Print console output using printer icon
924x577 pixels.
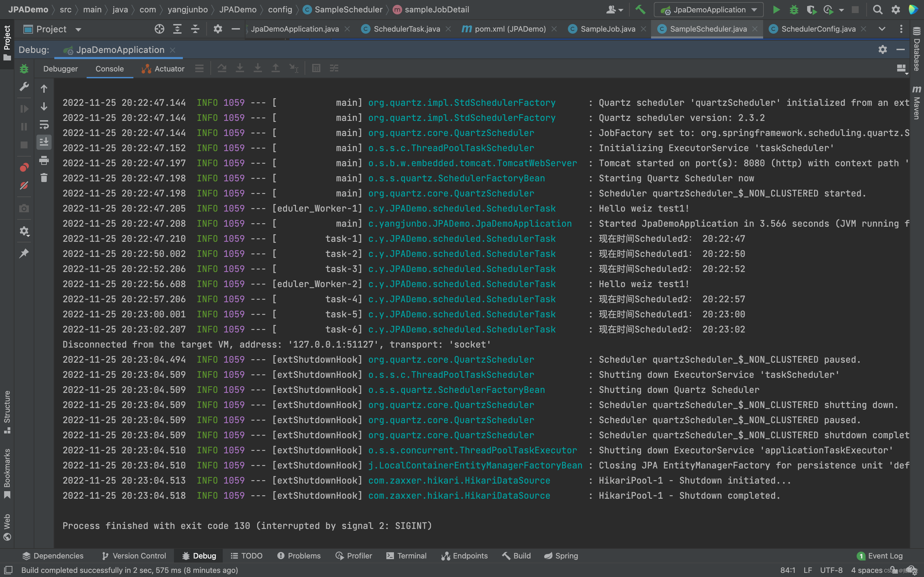pyautogui.click(x=44, y=160)
